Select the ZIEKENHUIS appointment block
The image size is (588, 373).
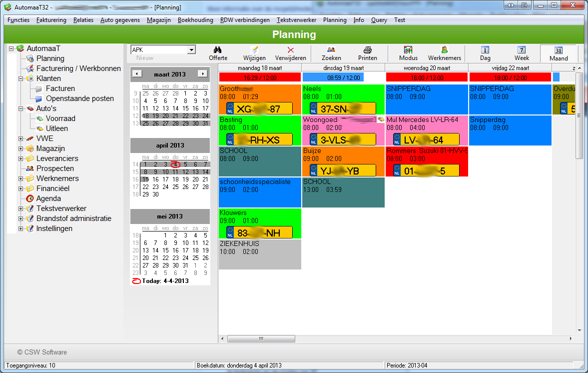pos(260,254)
